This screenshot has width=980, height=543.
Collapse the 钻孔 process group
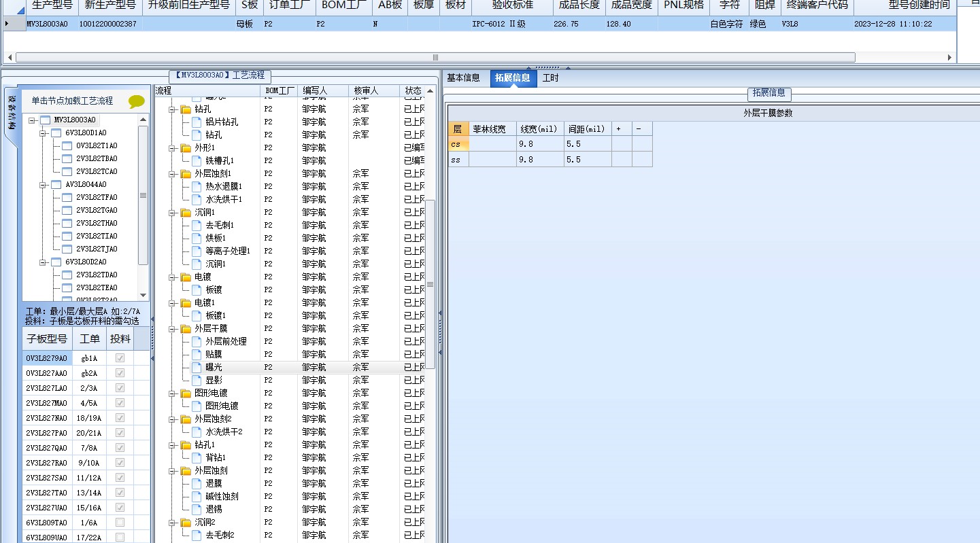pyautogui.click(x=172, y=109)
